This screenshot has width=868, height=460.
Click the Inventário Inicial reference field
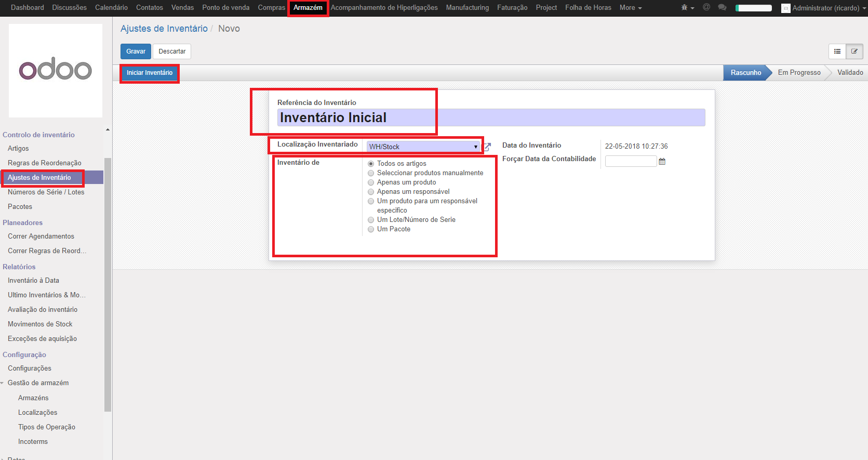491,117
